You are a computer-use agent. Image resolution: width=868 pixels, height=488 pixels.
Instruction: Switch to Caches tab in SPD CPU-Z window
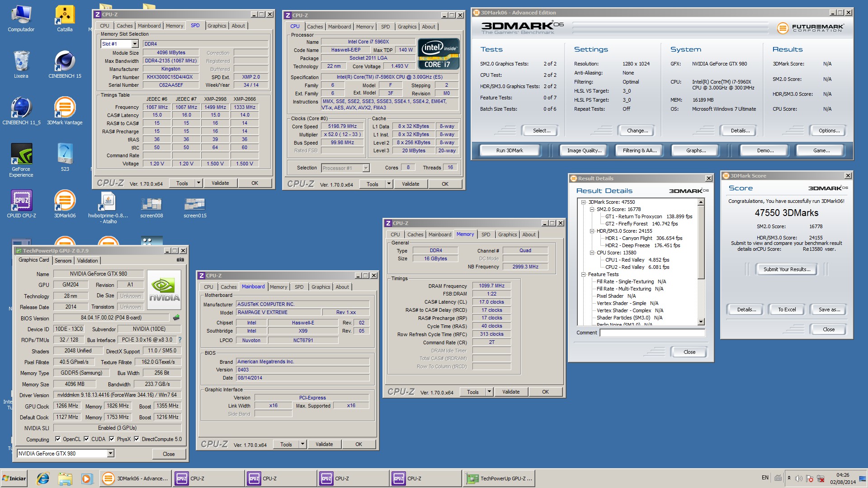pos(124,26)
